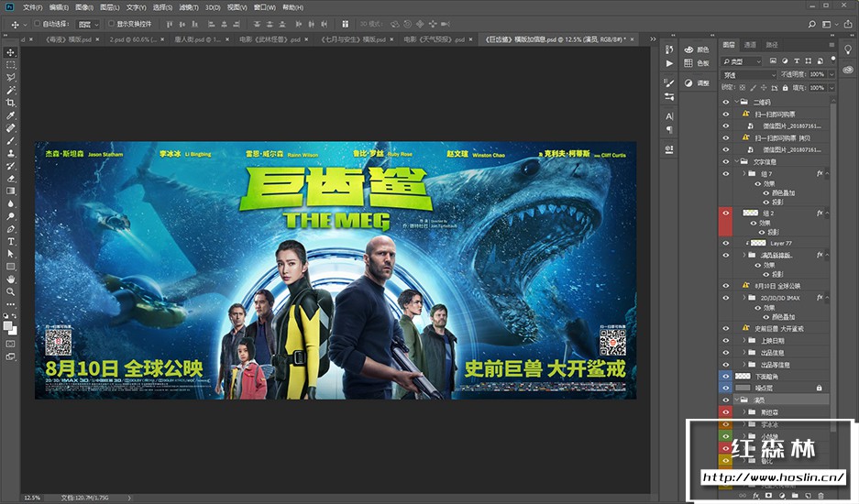Image resolution: width=859 pixels, height=504 pixels.
Task: Open the layer filter type dropdown
Action: point(742,61)
